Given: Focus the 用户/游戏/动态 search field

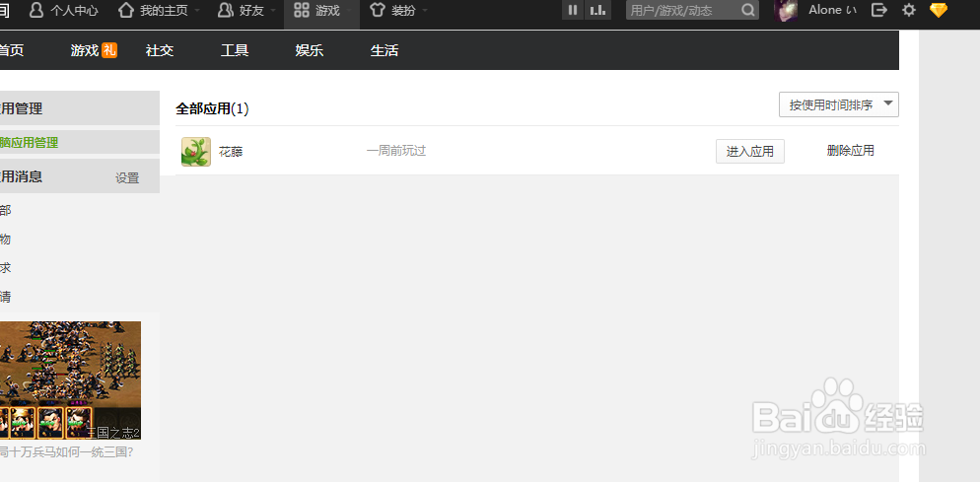Looking at the screenshot, I should tap(682, 11).
